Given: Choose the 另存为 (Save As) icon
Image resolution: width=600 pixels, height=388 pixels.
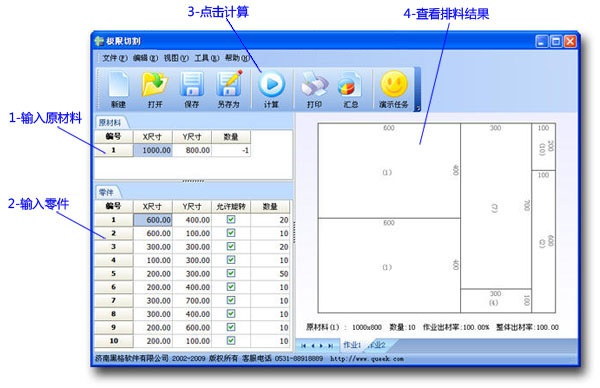Looking at the screenshot, I should (x=229, y=89).
